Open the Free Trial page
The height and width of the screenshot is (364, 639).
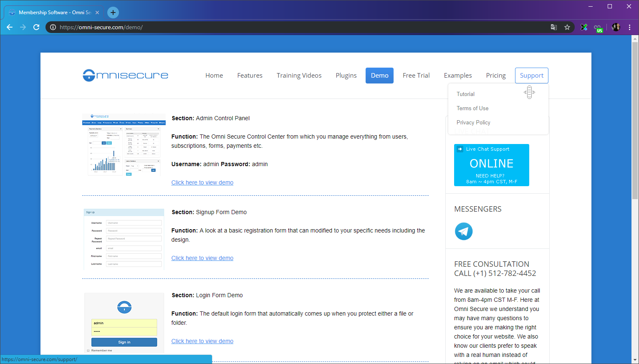click(x=416, y=76)
